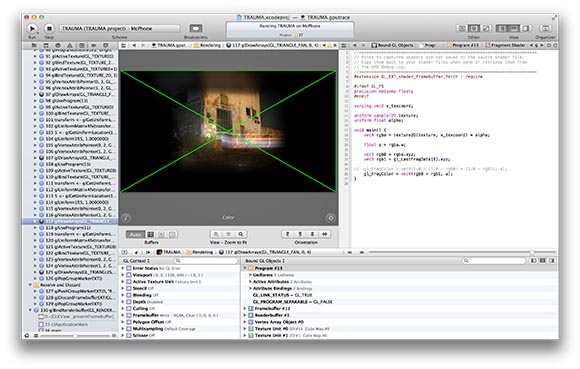580x369 pixels.
Task: Open the GL Context popup menu
Action: pyautogui.click(x=136, y=261)
